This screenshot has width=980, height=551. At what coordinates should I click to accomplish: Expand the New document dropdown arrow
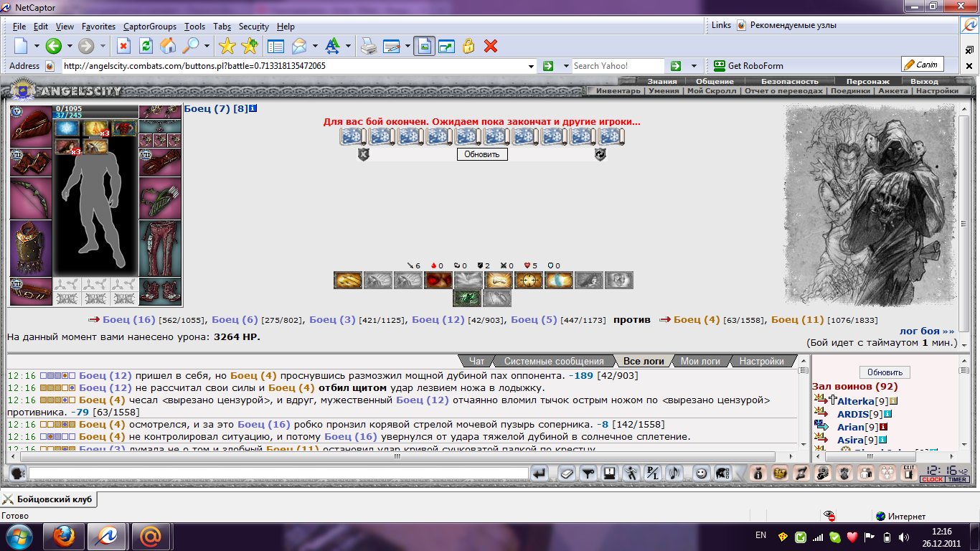pos(35,46)
